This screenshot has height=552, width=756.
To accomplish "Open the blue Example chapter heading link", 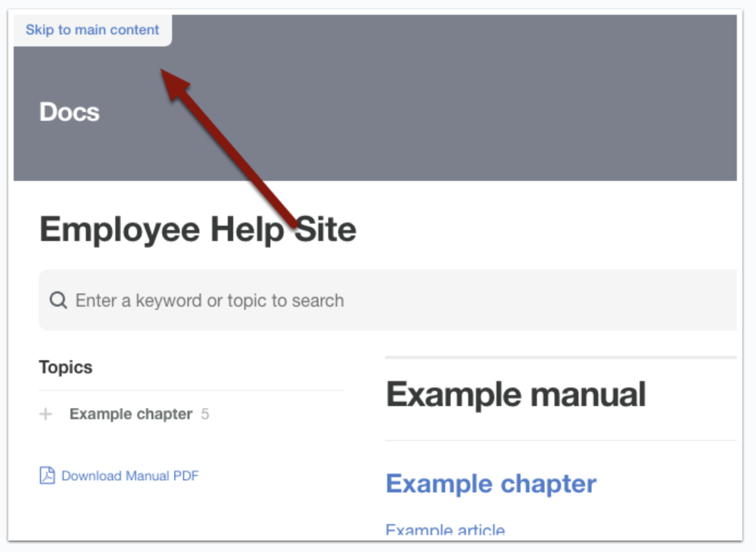I will [x=491, y=484].
